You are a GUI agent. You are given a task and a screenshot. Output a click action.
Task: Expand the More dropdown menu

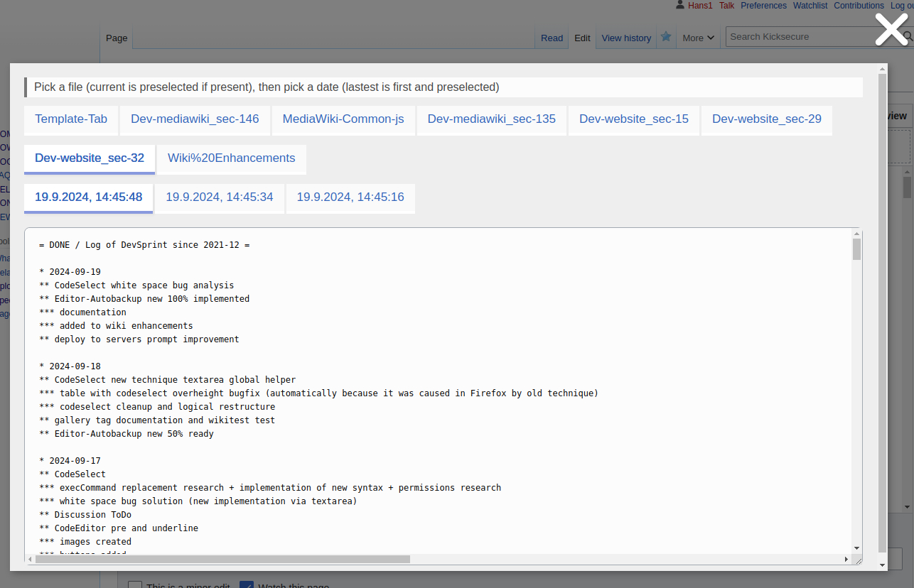pos(698,38)
